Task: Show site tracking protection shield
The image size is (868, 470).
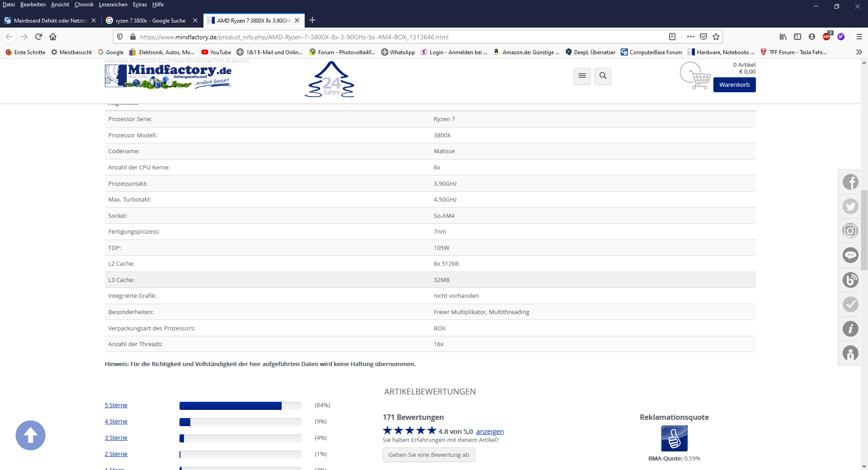Action: pos(120,37)
